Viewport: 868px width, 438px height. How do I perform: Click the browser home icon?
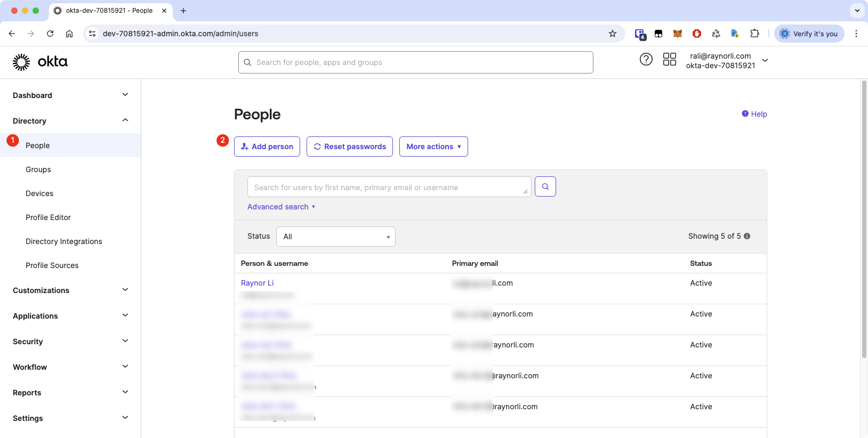(x=69, y=34)
